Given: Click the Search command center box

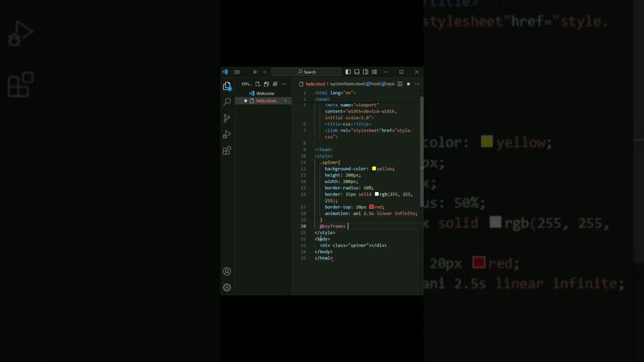Looking at the screenshot, I should tap(306, 72).
